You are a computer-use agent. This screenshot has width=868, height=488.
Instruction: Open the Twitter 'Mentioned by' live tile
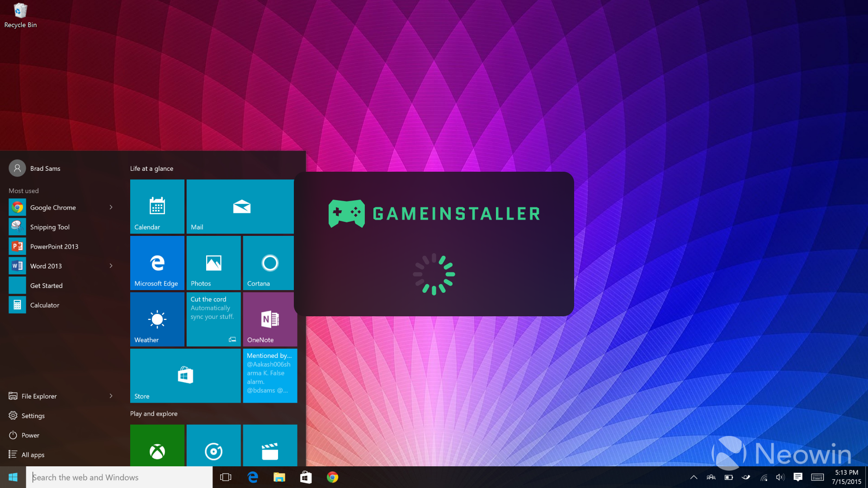point(270,375)
